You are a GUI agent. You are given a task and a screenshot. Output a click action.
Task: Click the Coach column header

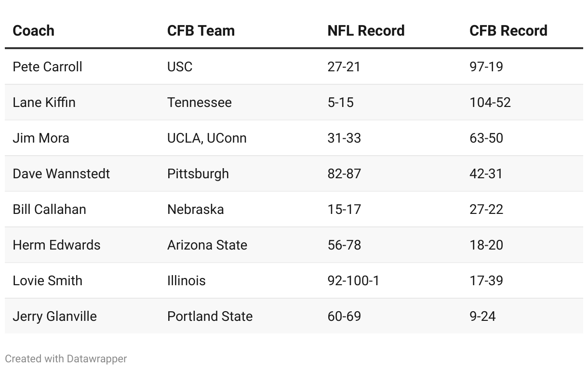[33, 31]
